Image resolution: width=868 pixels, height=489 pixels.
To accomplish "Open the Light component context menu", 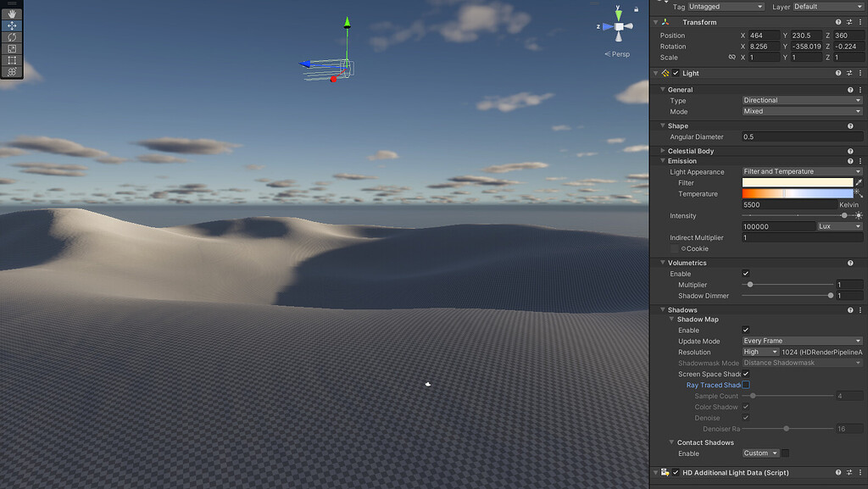I will click(860, 73).
